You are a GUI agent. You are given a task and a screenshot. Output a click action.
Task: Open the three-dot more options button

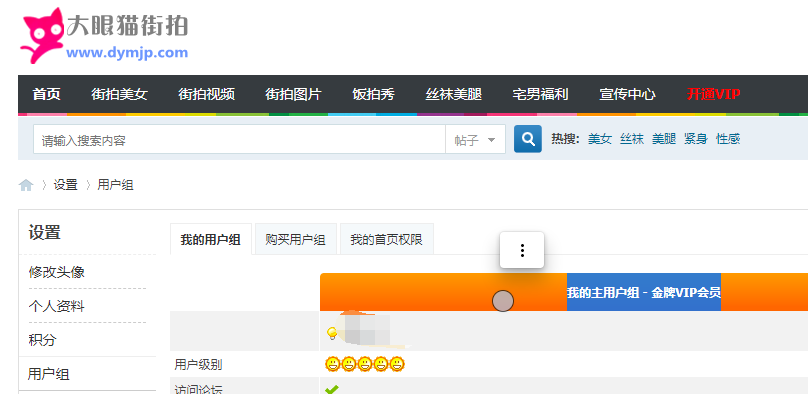point(522,250)
